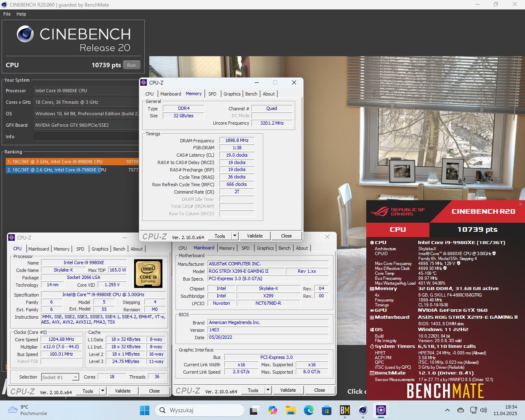The height and width of the screenshot is (420, 525).
Task: Open File Explorer from the taskbar
Action: coord(290,410)
